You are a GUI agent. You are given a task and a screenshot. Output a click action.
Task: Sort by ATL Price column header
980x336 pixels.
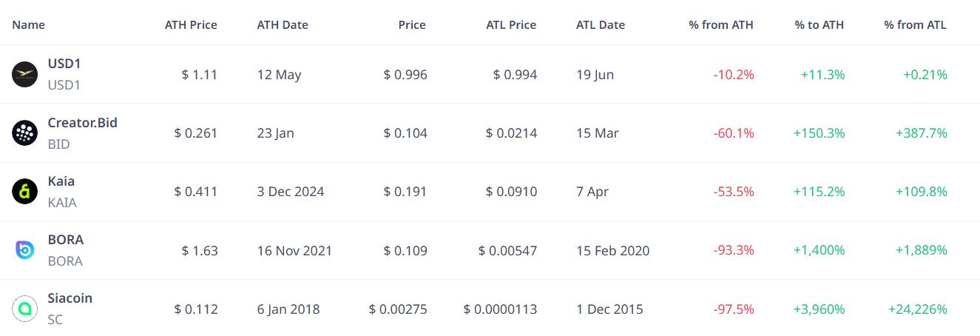pyautogui.click(x=511, y=24)
